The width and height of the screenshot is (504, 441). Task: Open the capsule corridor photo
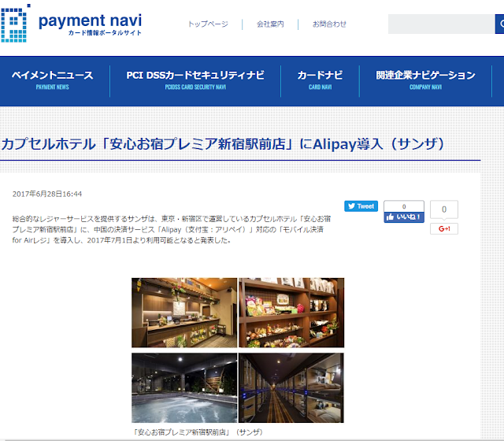click(x=291, y=388)
